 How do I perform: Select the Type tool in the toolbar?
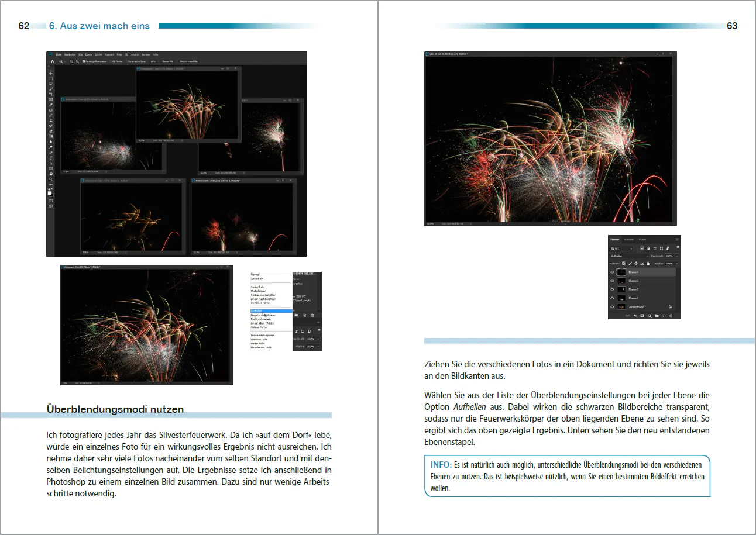51,158
